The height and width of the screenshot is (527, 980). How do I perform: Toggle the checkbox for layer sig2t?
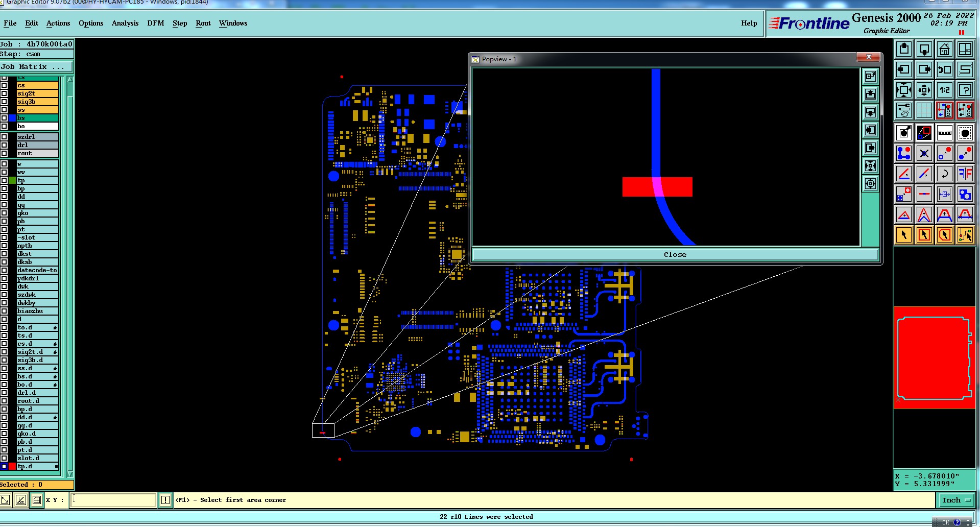4,93
